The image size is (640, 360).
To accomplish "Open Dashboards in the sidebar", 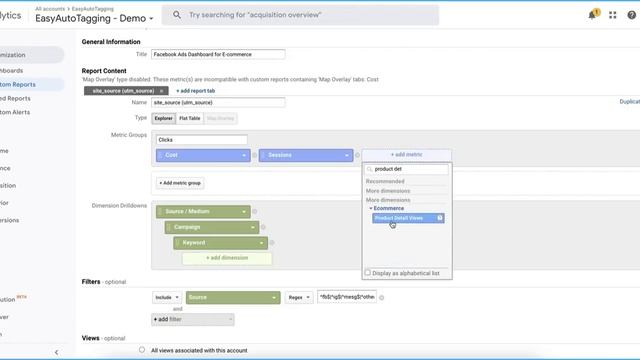I will coord(11,71).
